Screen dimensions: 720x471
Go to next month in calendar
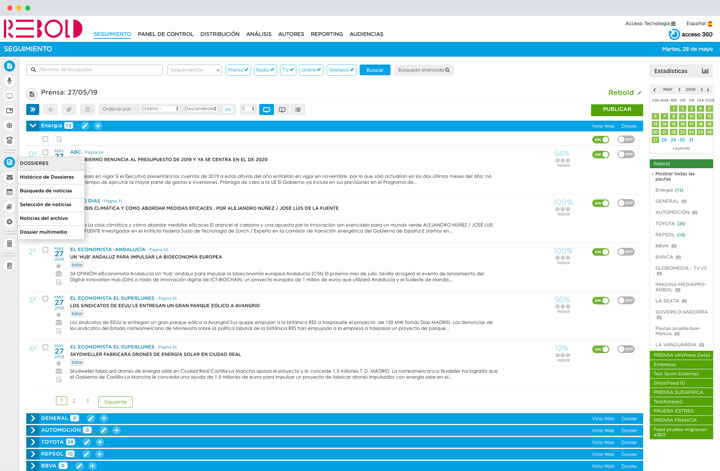tap(708, 90)
